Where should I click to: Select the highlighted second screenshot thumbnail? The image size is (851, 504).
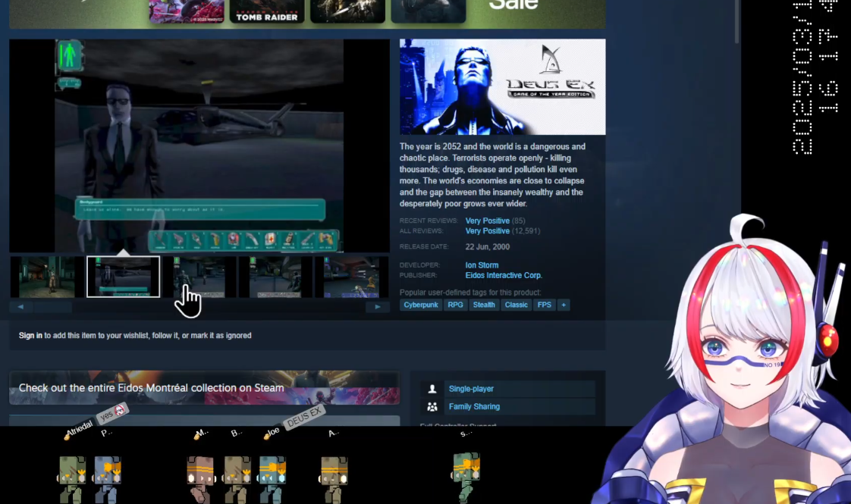(x=123, y=277)
